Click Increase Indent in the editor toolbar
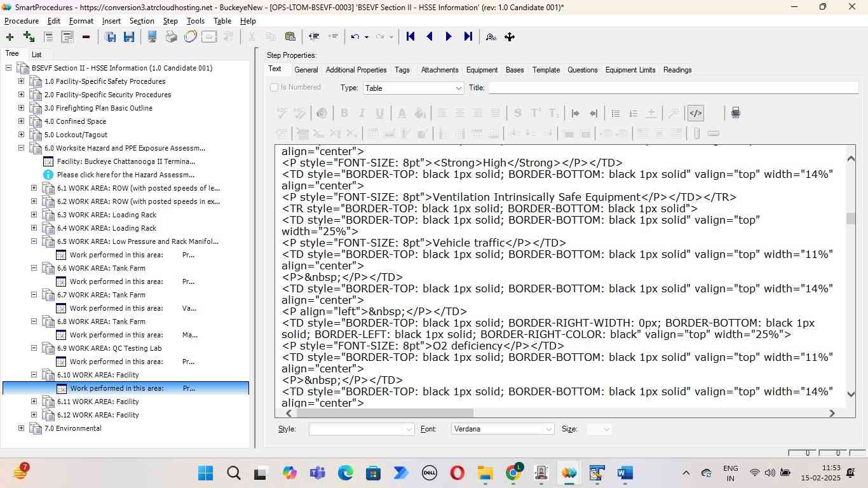 (x=575, y=113)
